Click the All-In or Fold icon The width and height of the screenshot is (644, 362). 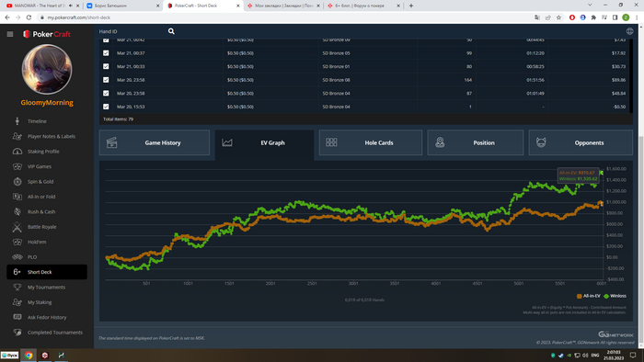[x=17, y=197]
